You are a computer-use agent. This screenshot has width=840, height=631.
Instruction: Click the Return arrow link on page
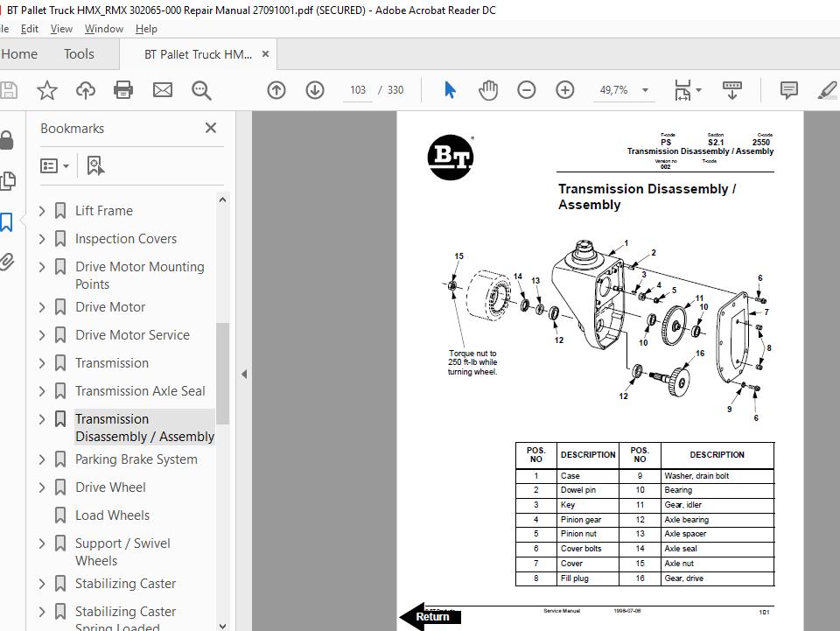(x=430, y=616)
